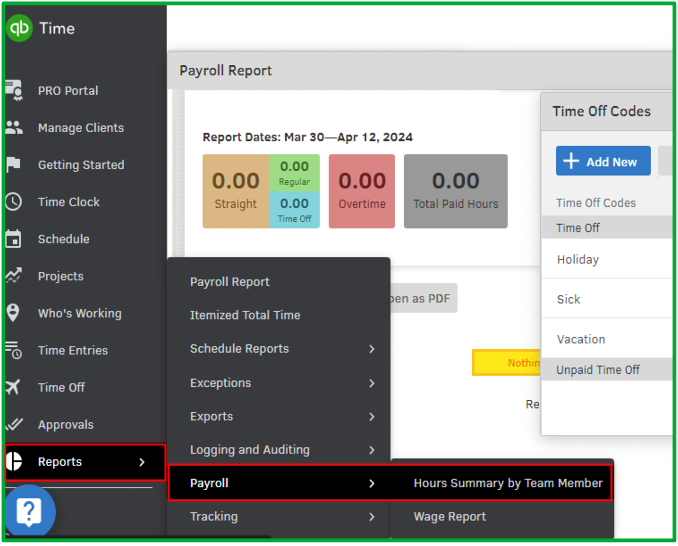
Task: Expand the Logging and Auditing submenu
Action: [x=371, y=450]
